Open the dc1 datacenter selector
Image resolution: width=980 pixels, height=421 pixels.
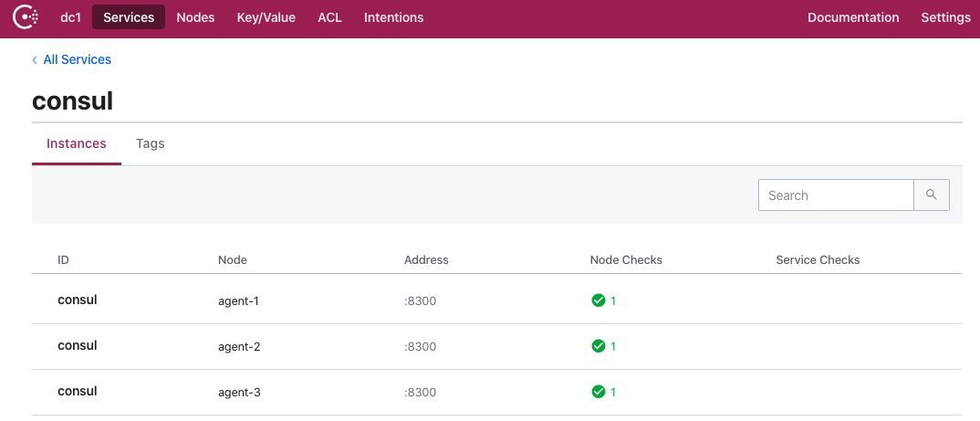click(71, 17)
